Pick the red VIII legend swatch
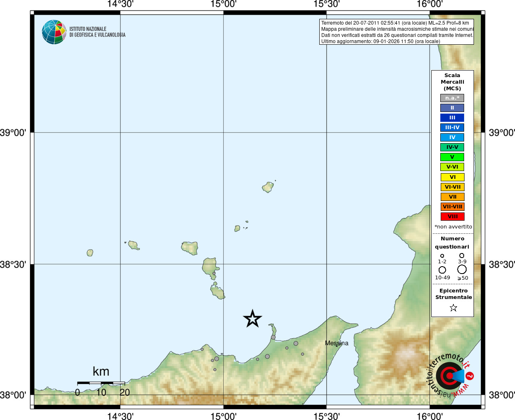This screenshot has width=515, height=420. (453, 217)
